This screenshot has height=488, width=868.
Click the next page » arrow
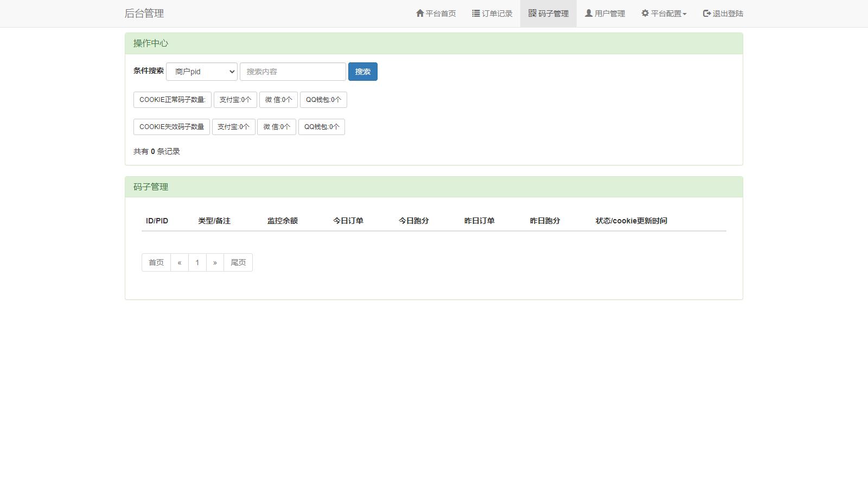point(215,262)
